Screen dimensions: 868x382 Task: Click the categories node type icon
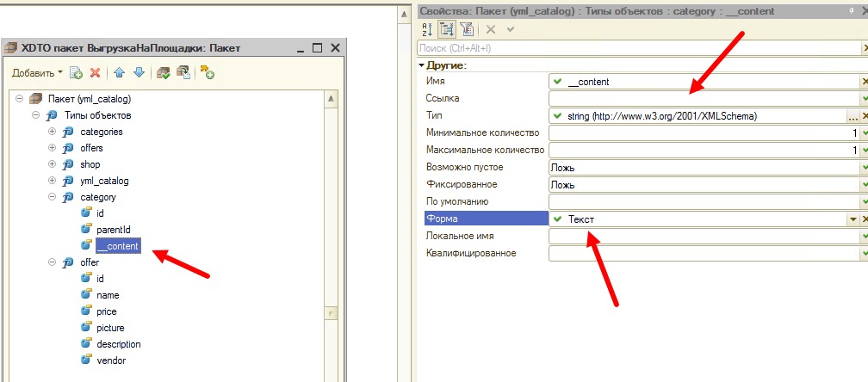68,132
